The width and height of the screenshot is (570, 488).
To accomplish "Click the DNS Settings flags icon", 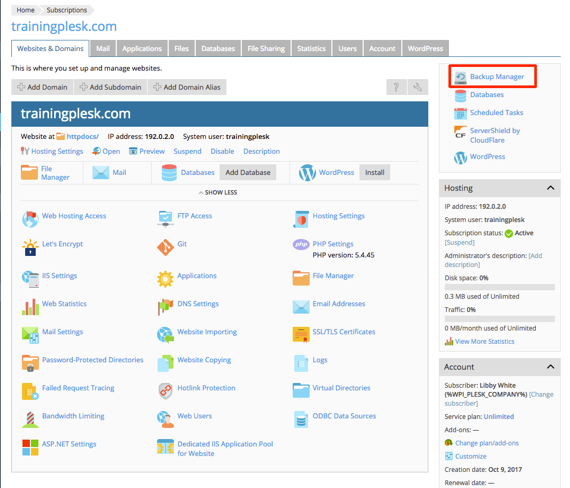I will [165, 307].
